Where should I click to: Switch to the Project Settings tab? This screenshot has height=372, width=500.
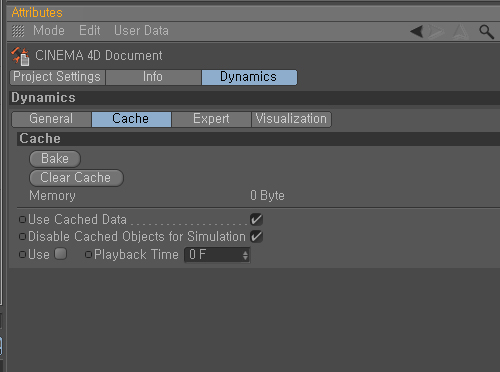[57, 77]
